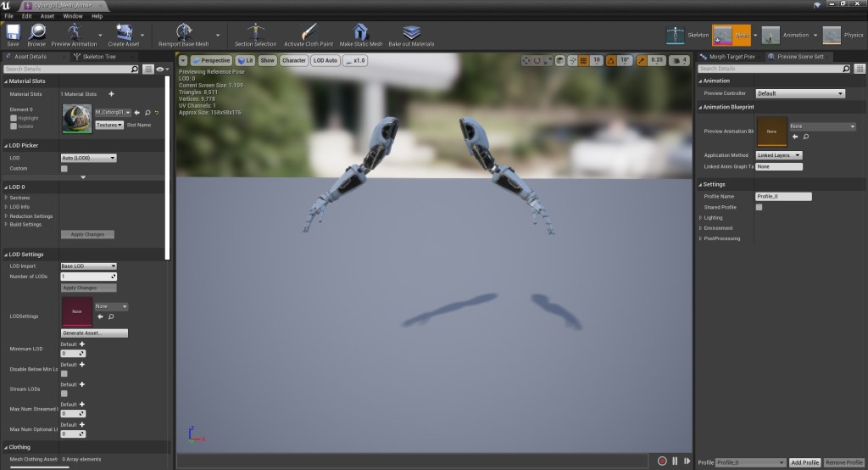Image resolution: width=868 pixels, height=470 pixels.
Task: Open the Window menu
Action: tap(73, 16)
